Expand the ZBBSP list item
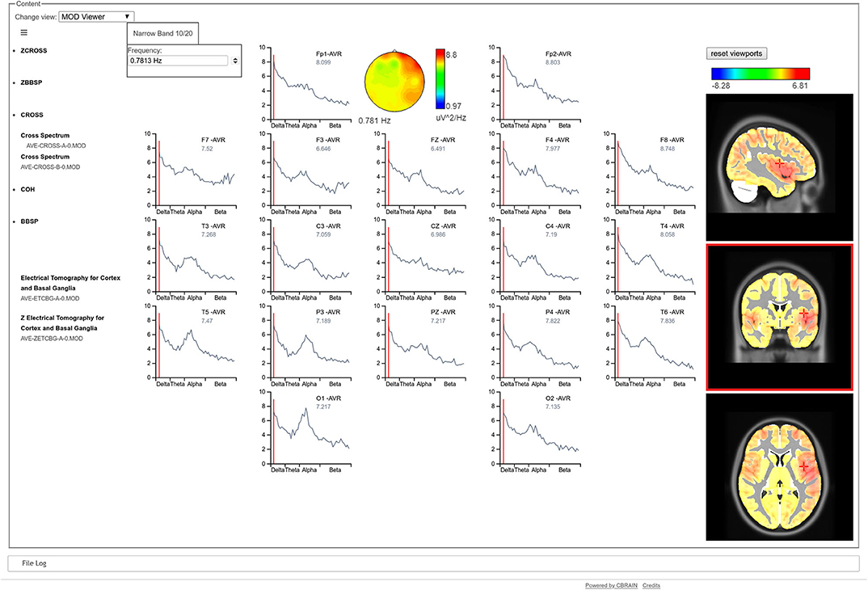The width and height of the screenshot is (868, 590). (x=32, y=82)
